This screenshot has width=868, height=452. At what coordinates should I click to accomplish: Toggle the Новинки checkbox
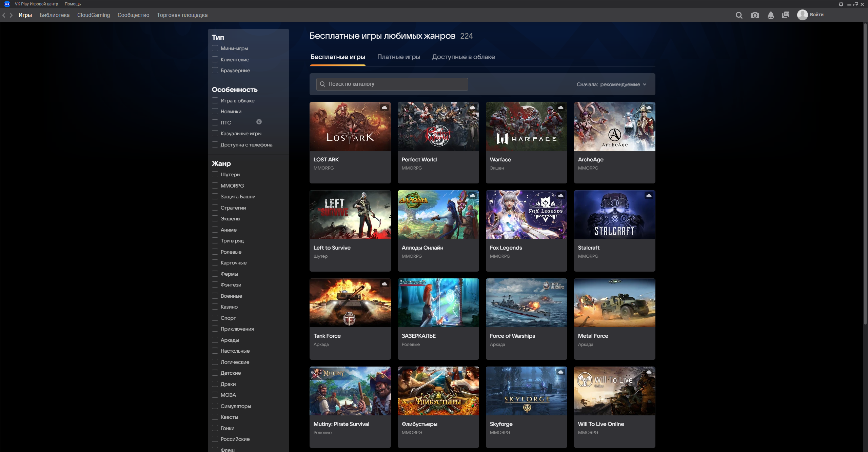point(215,111)
